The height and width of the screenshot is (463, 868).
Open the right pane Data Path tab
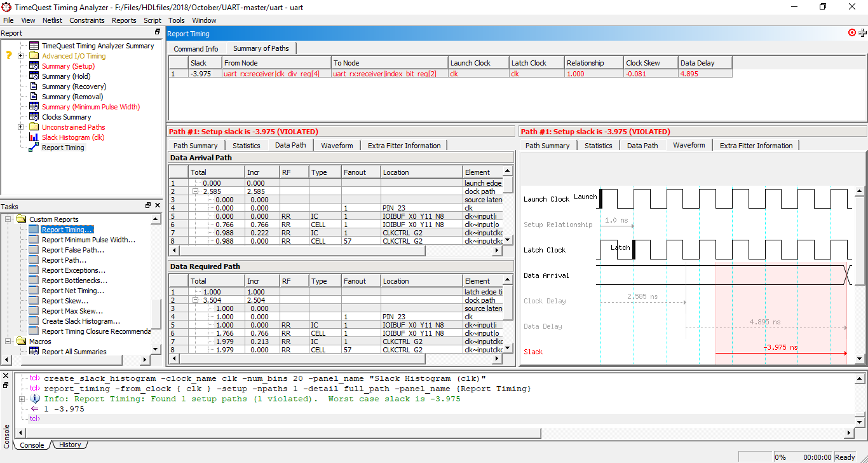coord(642,146)
